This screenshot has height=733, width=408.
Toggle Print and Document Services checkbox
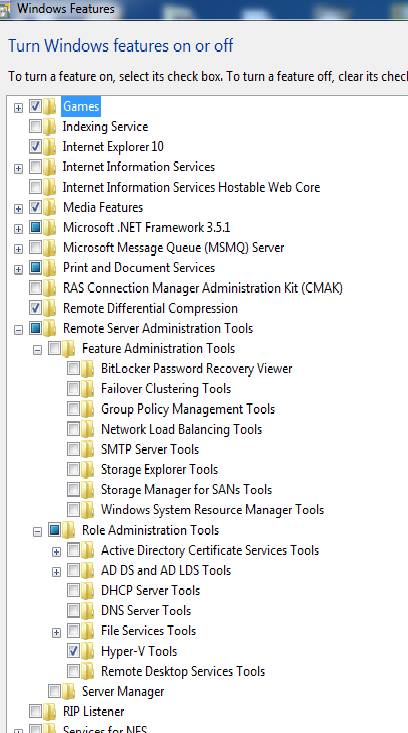(x=36, y=267)
